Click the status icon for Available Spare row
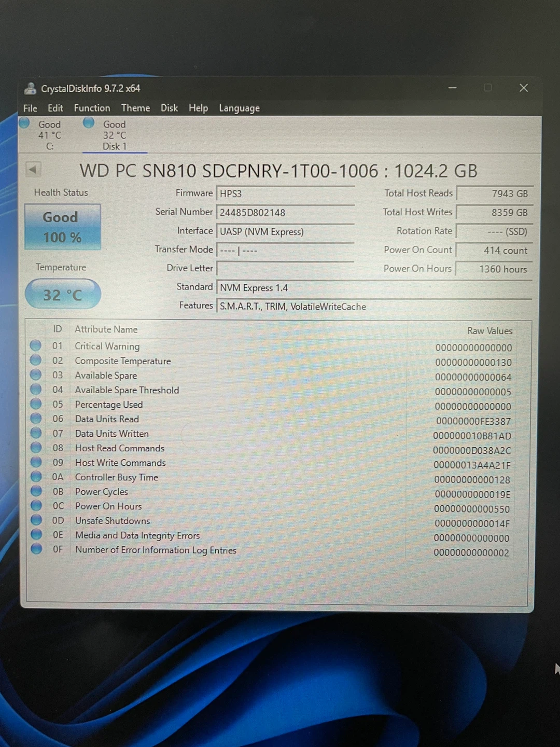 pos(36,374)
